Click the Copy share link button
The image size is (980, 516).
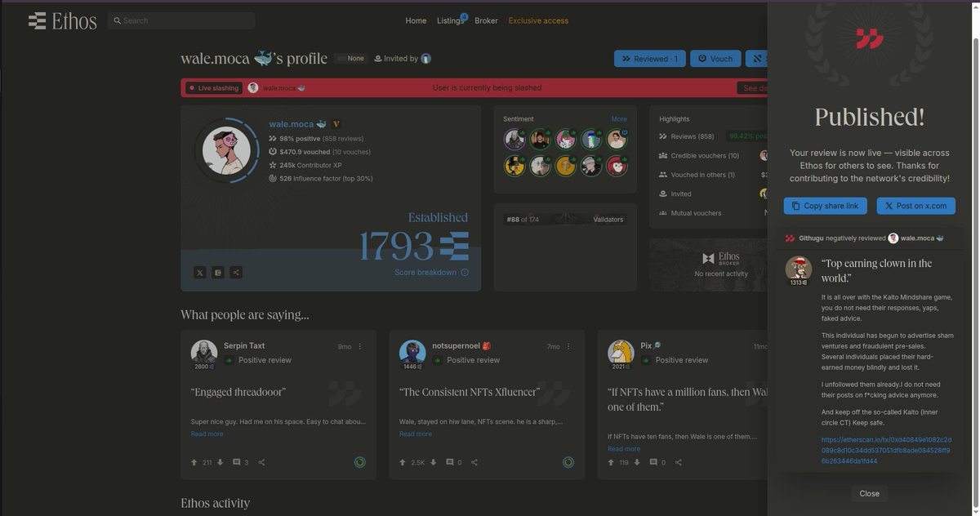pos(825,206)
